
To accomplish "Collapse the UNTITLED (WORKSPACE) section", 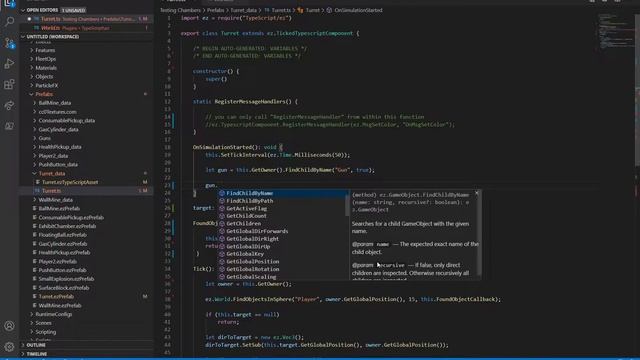I will 53,37.
